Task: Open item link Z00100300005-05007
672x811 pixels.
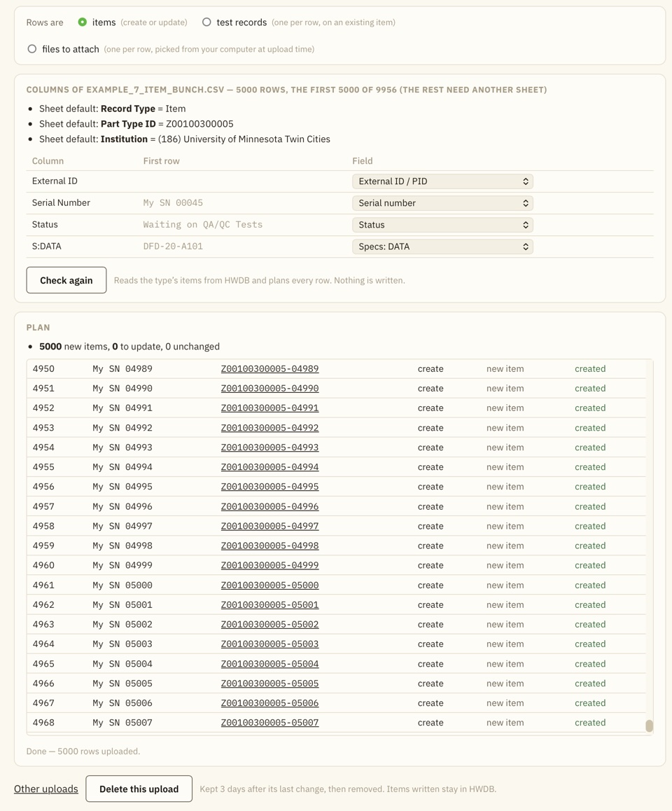Action: click(269, 723)
